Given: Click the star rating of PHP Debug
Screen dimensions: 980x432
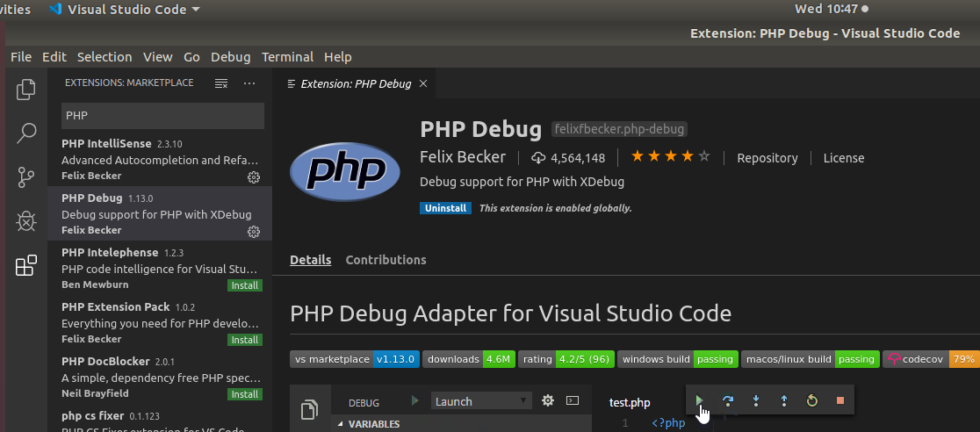Looking at the screenshot, I should tap(671, 157).
